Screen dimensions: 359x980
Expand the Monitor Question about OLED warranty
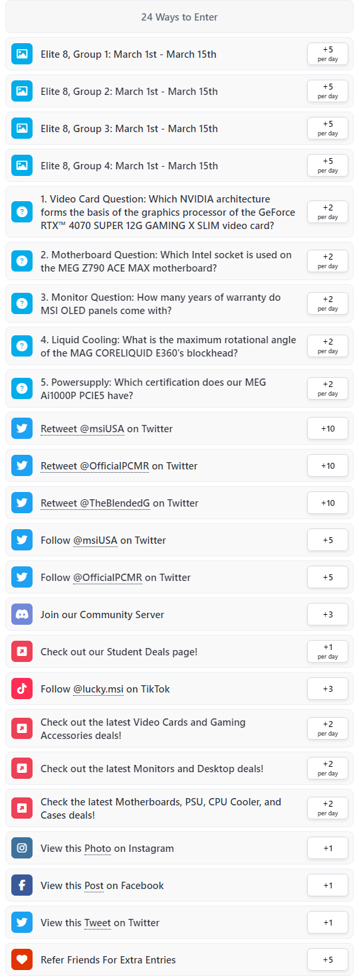[x=179, y=304]
